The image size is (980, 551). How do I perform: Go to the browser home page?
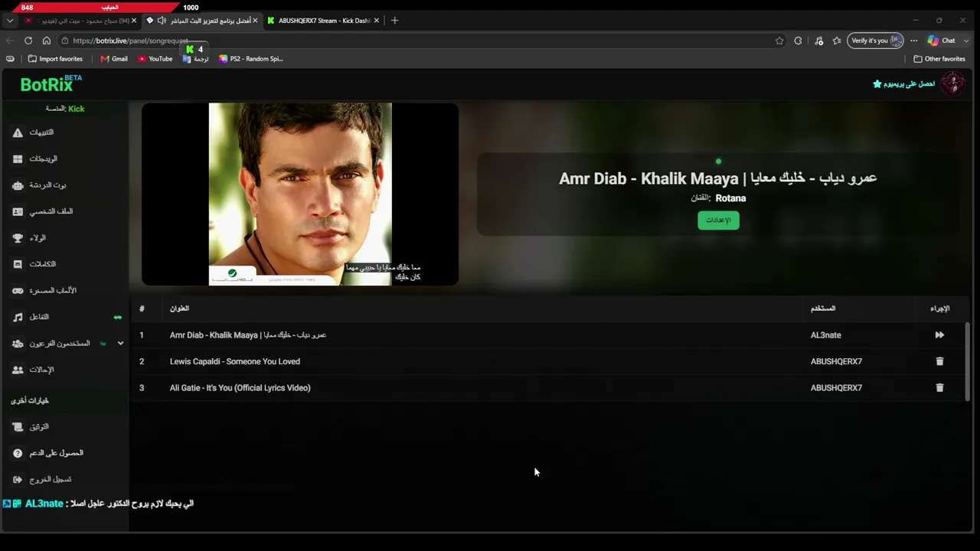pyautogui.click(x=47, y=41)
